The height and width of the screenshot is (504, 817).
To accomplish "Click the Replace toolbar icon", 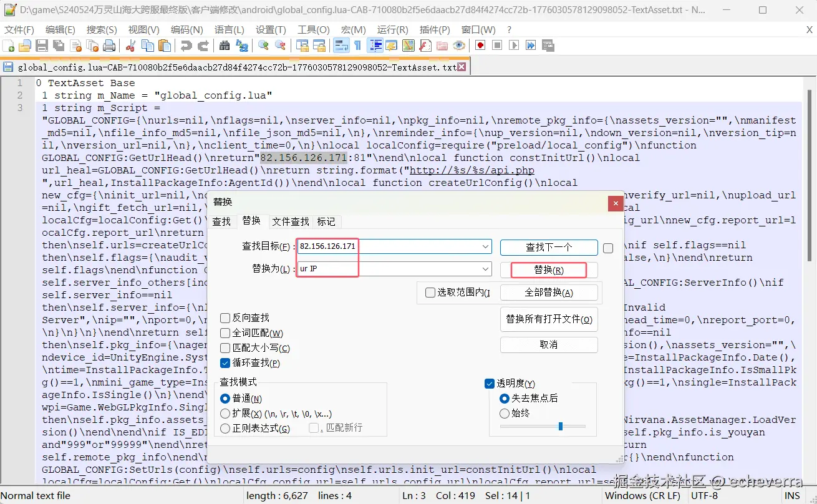I will 242,46.
